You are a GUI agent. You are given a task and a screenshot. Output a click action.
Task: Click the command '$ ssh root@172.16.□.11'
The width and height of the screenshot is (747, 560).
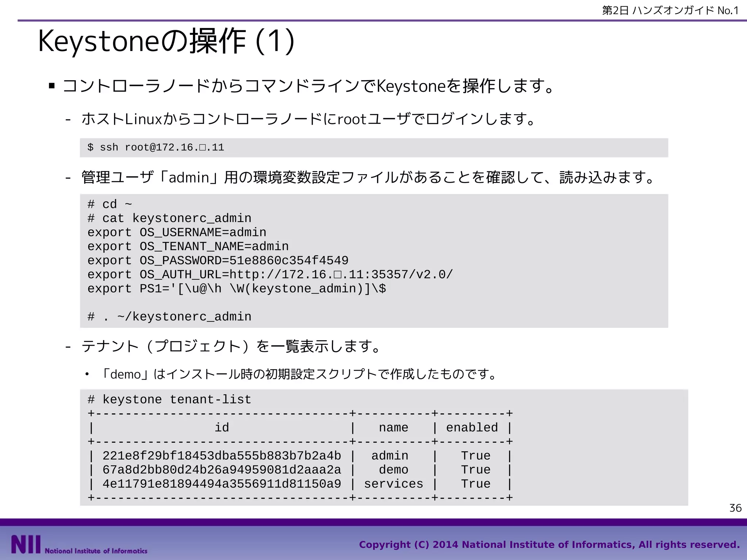pyautogui.click(x=156, y=148)
